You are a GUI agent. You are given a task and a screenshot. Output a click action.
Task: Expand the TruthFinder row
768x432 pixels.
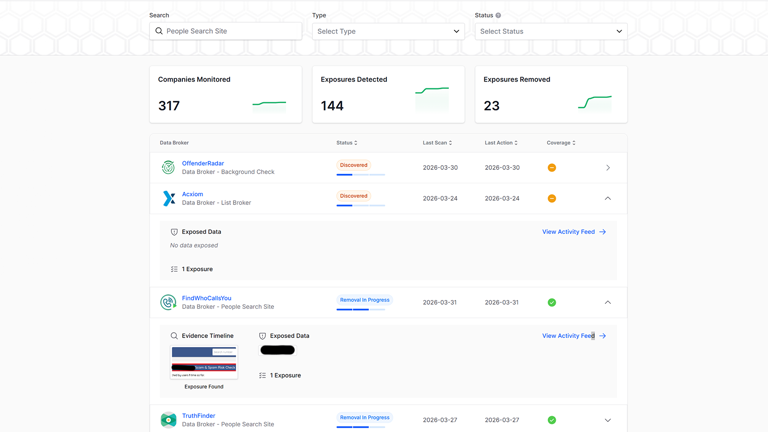tap(607, 420)
